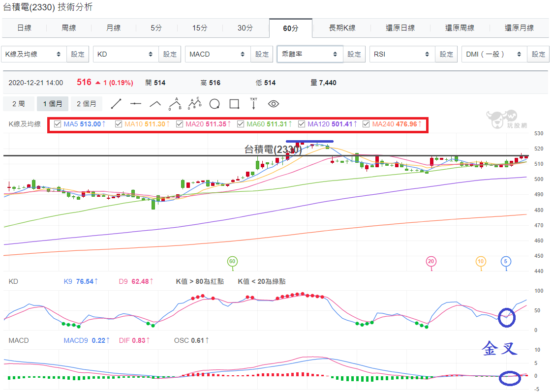Switch to the 月線 tab
Screen dimensions: 554x392
pyautogui.click(x=114, y=28)
